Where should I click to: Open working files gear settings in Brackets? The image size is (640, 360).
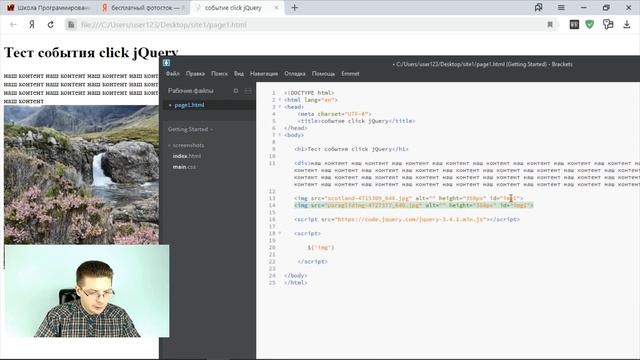(236, 91)
